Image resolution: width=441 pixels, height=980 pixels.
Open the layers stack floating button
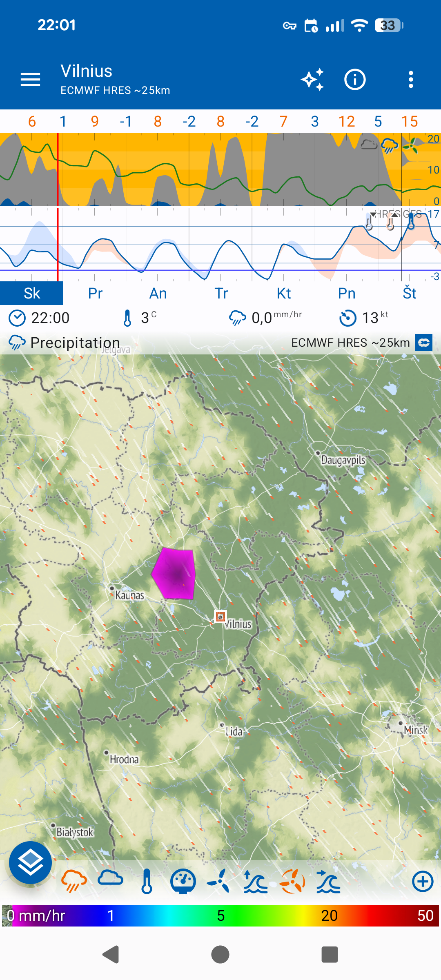coord(31,862)
